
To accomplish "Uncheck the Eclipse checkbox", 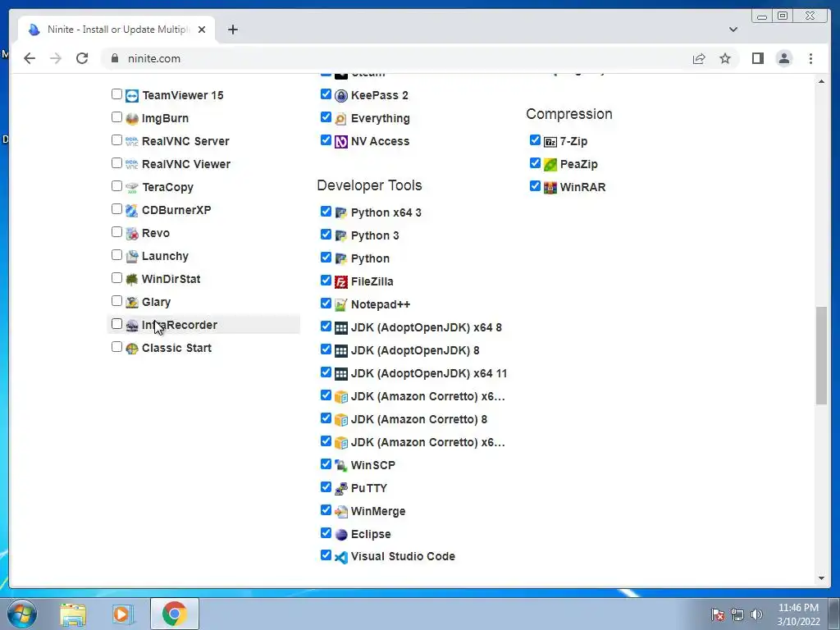I will [x=326, y=533].
